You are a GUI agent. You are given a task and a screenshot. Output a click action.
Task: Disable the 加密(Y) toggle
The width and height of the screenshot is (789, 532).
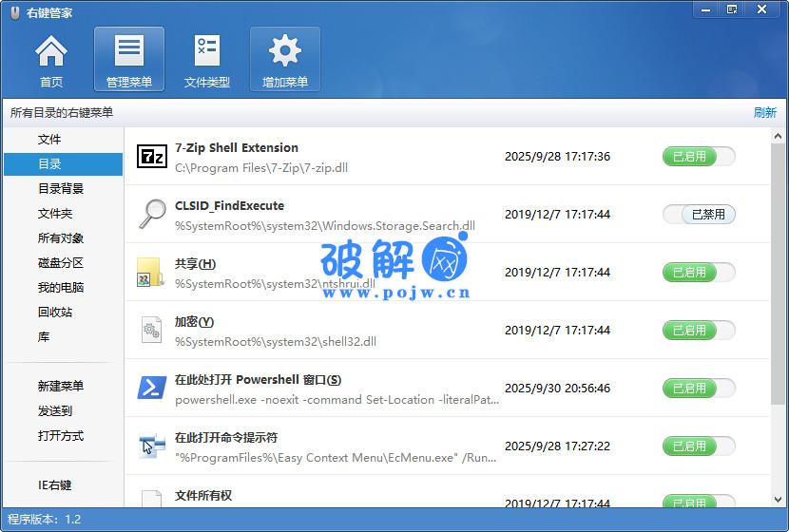pyautogui.click(x=699, y=330)
